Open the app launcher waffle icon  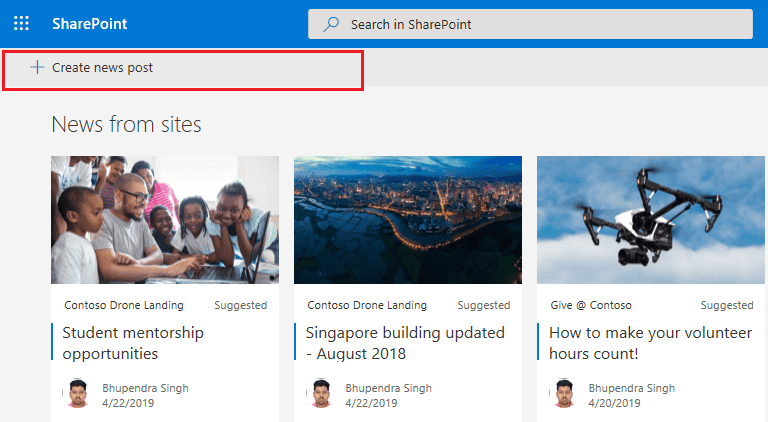tap(21, 23)
